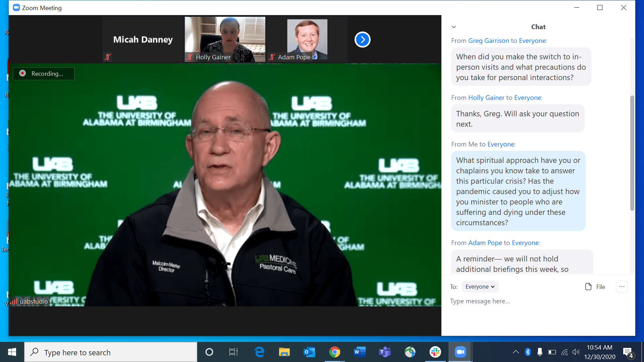This screenshot has width=644, height=362.
Task: Open the notification center icon
Action: pyautogui.click(x=628, y=353)
